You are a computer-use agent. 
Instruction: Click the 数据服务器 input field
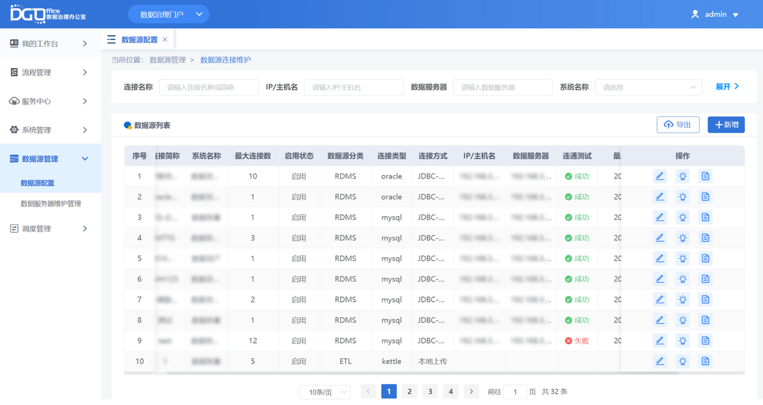point(503,87)
